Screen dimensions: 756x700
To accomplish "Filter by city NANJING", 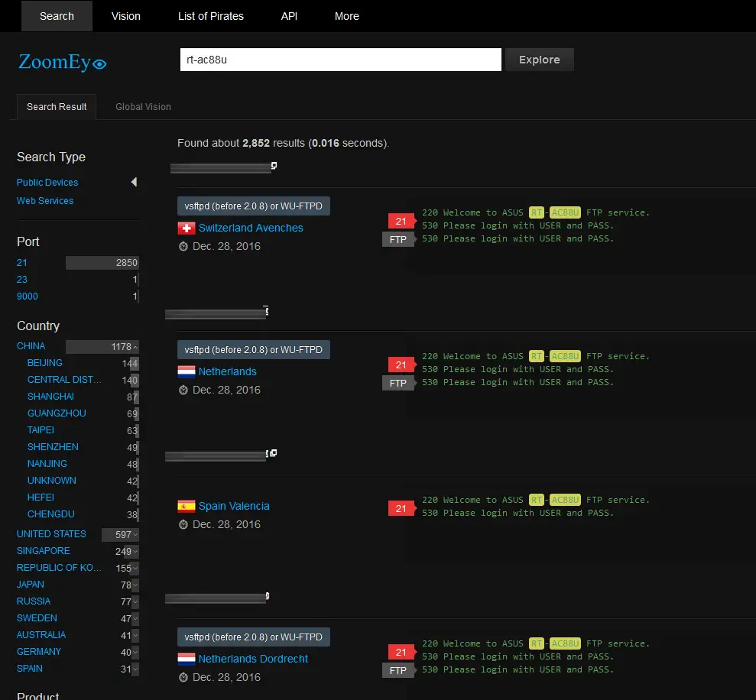I will (x=47, y=464).
